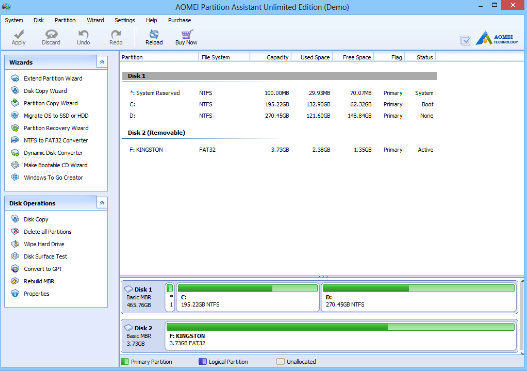Launch the Partition Recovery Wizard
Viewport: 527px width, 371px height.
click(56, 128)
